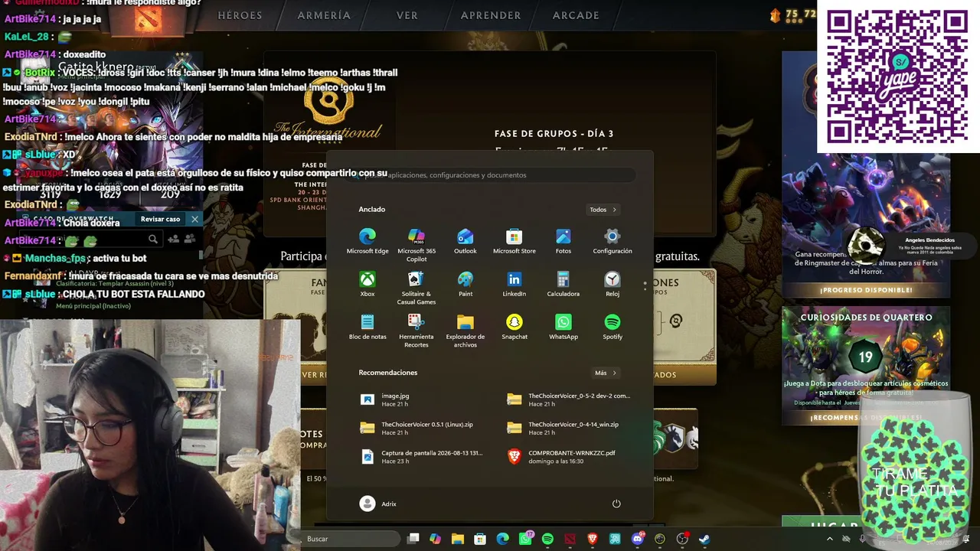Click the Start menu search field
This screenshot has width=980, height=551.
click(x=490, y=175)
